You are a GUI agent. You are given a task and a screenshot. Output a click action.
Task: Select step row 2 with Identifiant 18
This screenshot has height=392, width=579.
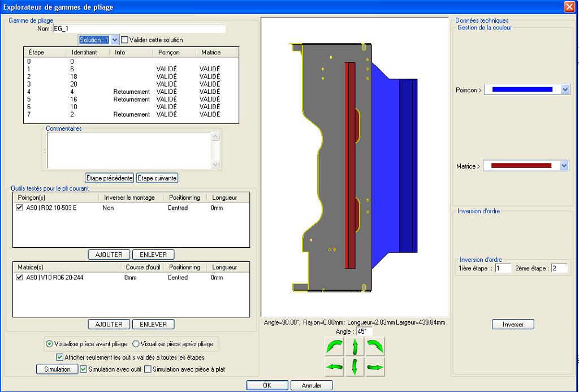pos(131,76)
